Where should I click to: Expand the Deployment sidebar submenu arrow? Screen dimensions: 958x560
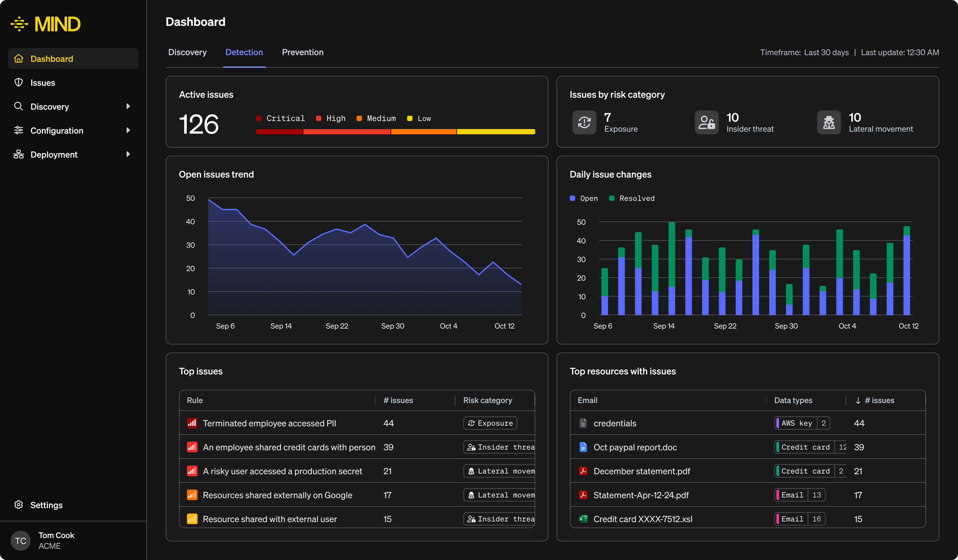point(128,154)
